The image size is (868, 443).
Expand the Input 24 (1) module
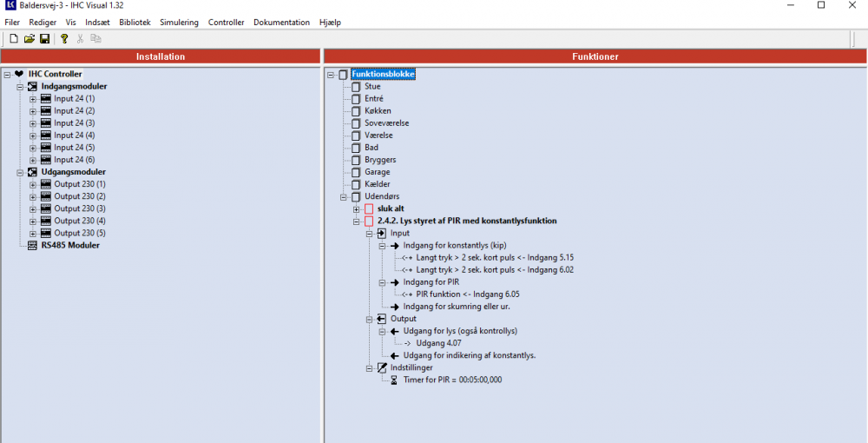[x=33, y=99]
